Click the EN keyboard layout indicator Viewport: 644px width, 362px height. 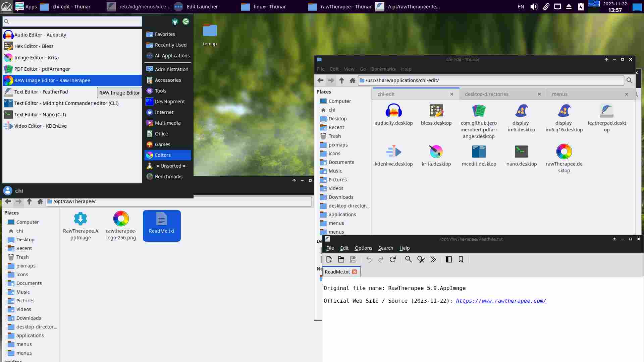[x=521, y=7]
